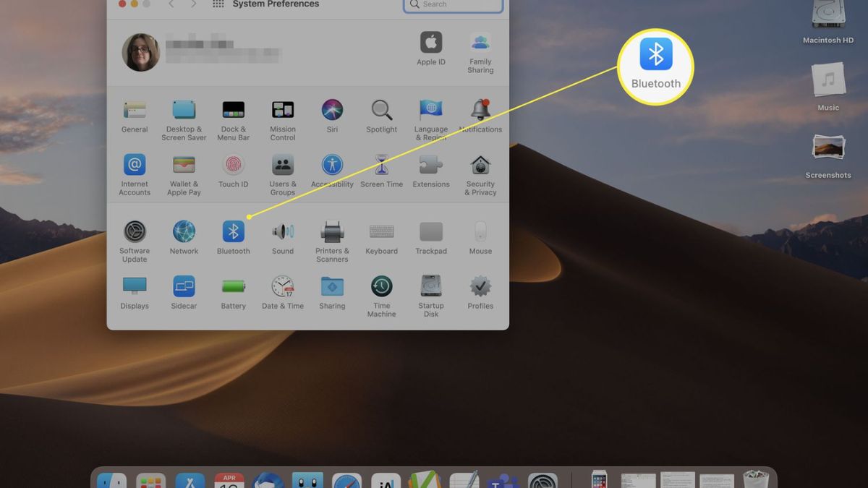Open Date & Time settings
Screen dimensions: 868x488
point(283,286)
